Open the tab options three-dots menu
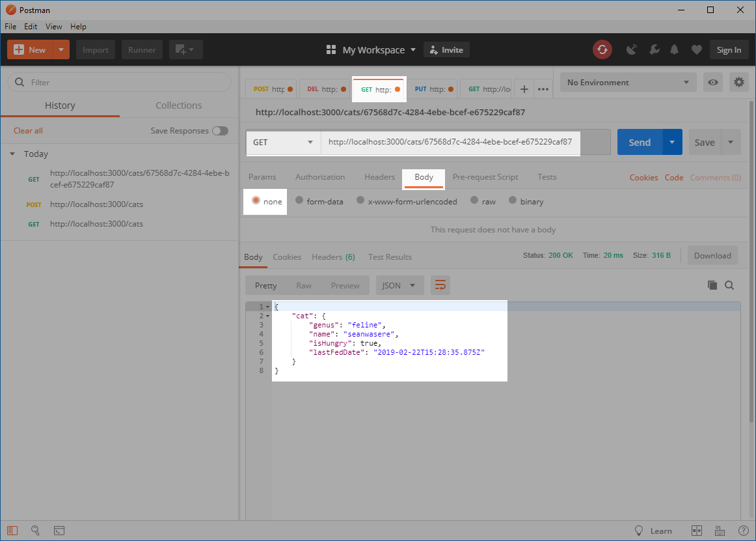This screenshot has width=756, height=541. click(543, 89)
